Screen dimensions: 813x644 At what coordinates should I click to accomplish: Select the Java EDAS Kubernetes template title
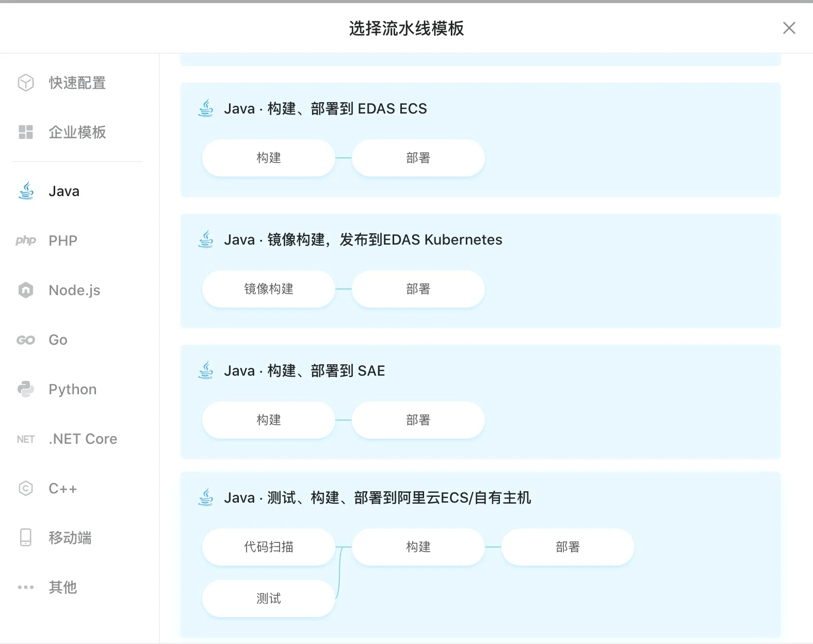coord(363,240)
